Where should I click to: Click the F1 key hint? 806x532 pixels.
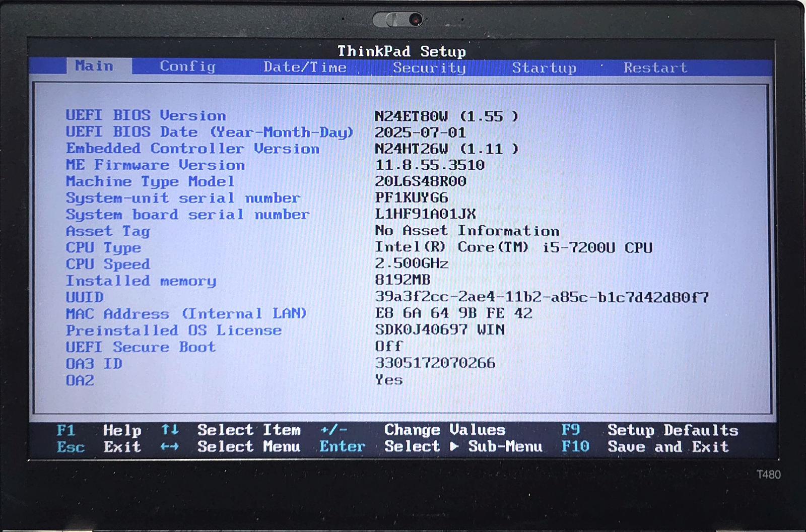click(x=65, y=430)
